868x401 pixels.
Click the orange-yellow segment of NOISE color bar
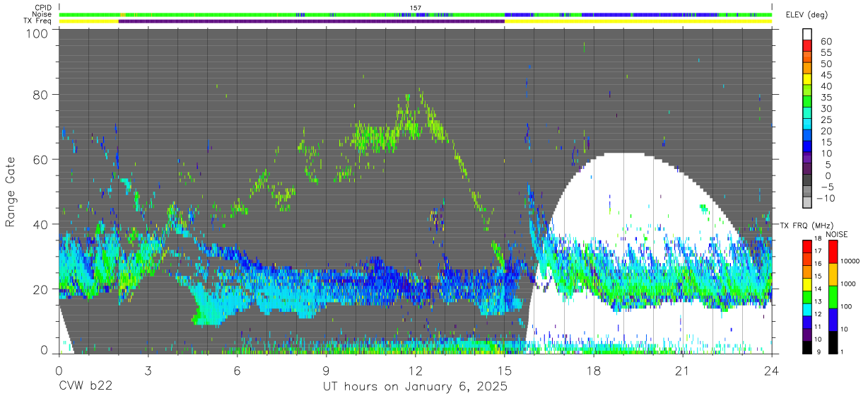point(833,274)
